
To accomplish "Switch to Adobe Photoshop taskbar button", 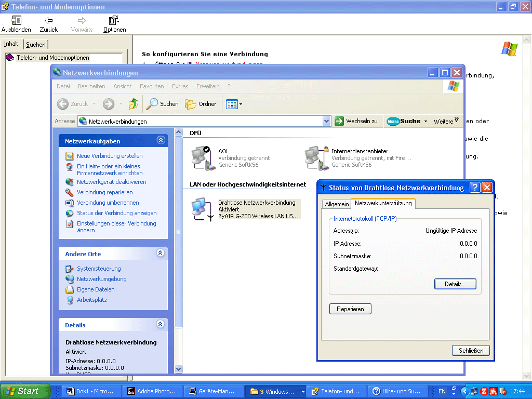I will coord(153,392).
